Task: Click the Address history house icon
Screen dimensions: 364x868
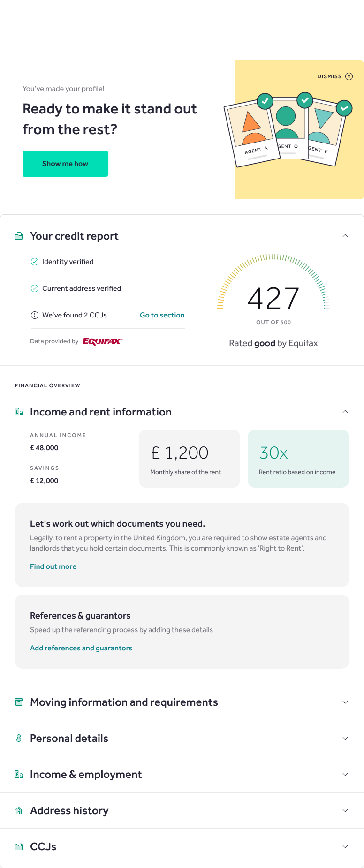Action: click(x=19, y=810)
